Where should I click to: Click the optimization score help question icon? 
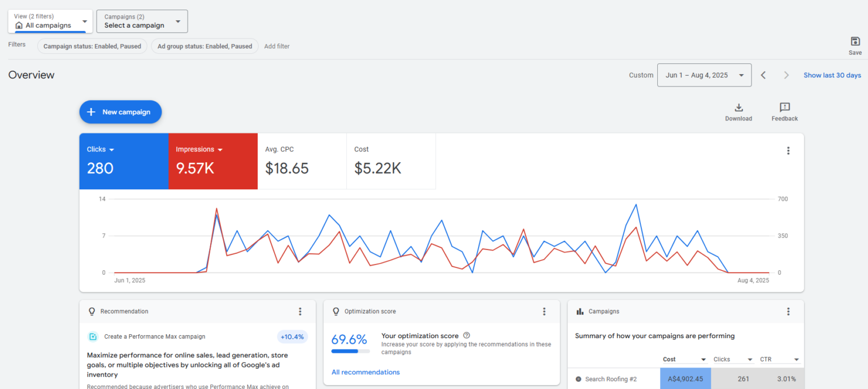tap(466, 335)
